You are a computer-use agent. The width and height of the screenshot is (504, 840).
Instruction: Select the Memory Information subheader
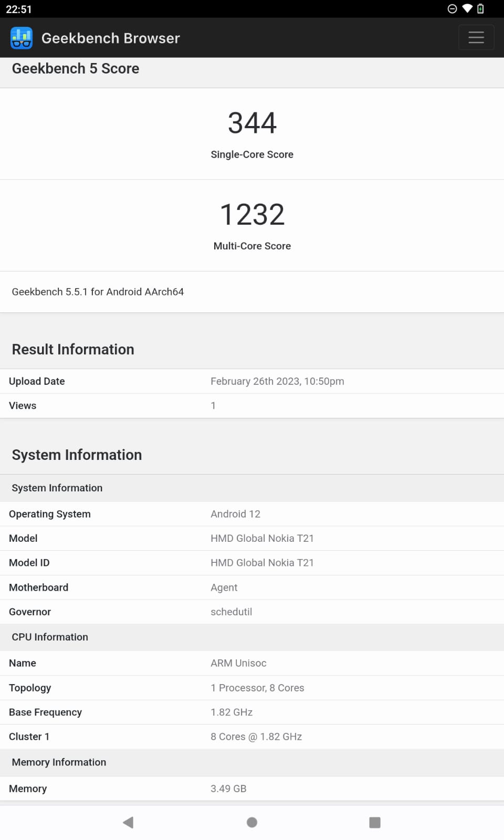pyautogui.click(x=59, y=762)
